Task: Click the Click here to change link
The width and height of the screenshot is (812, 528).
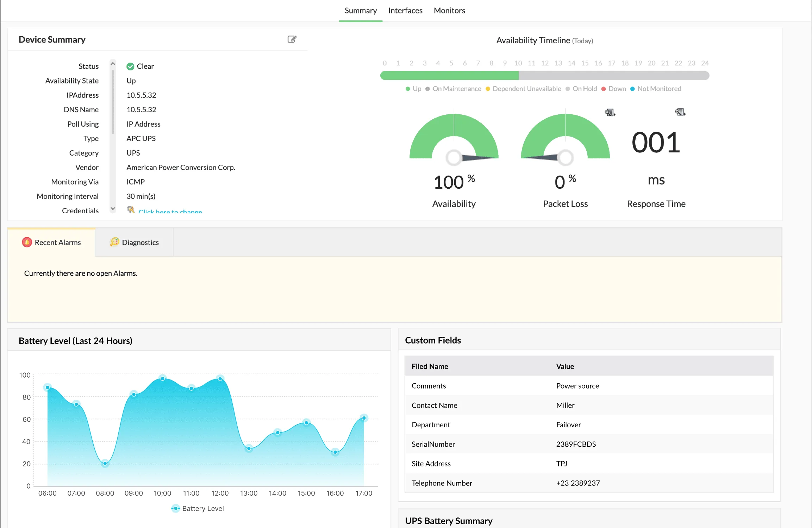Action: point(170,212)
